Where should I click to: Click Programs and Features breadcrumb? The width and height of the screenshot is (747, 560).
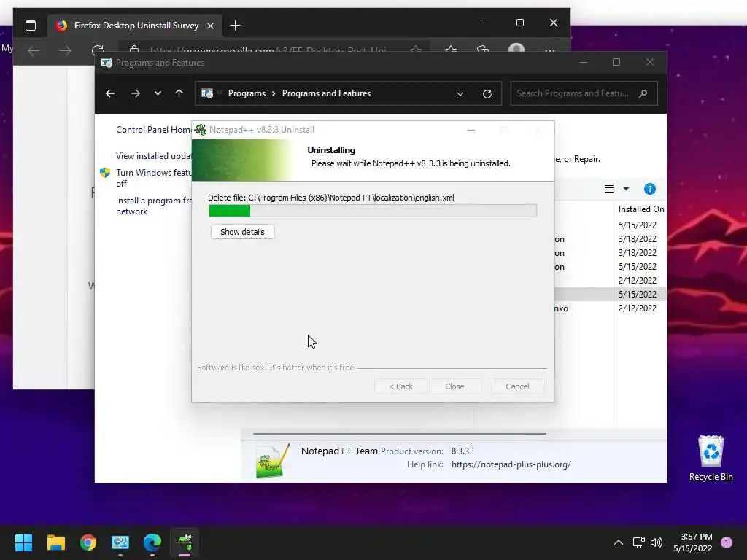click(x=326, y=93)
